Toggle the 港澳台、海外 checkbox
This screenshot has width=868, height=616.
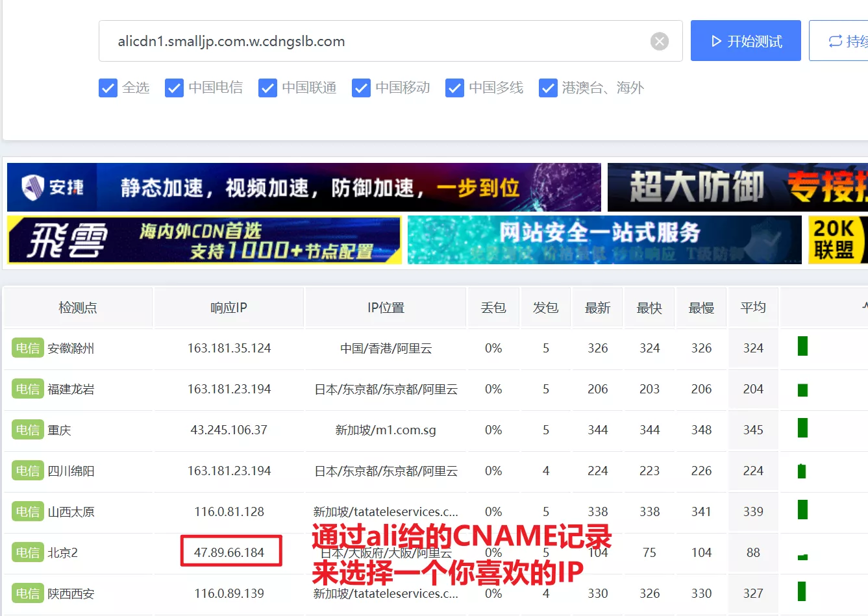coord(548,88)
